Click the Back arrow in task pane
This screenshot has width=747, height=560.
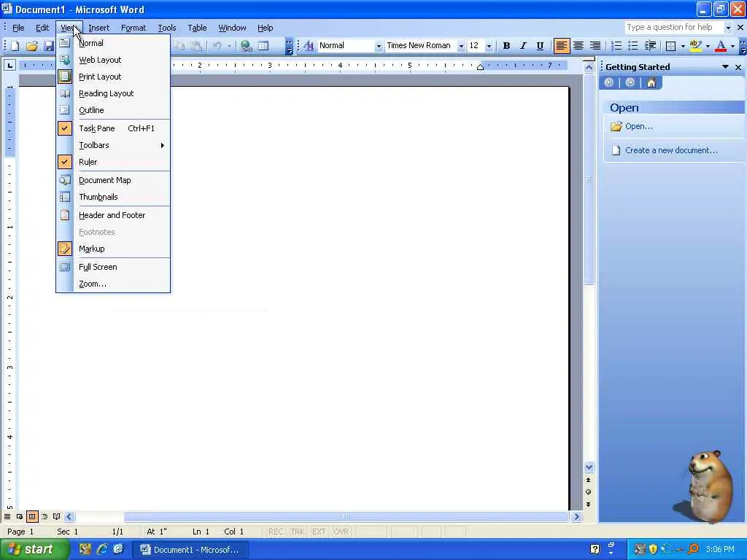[609, 83]
